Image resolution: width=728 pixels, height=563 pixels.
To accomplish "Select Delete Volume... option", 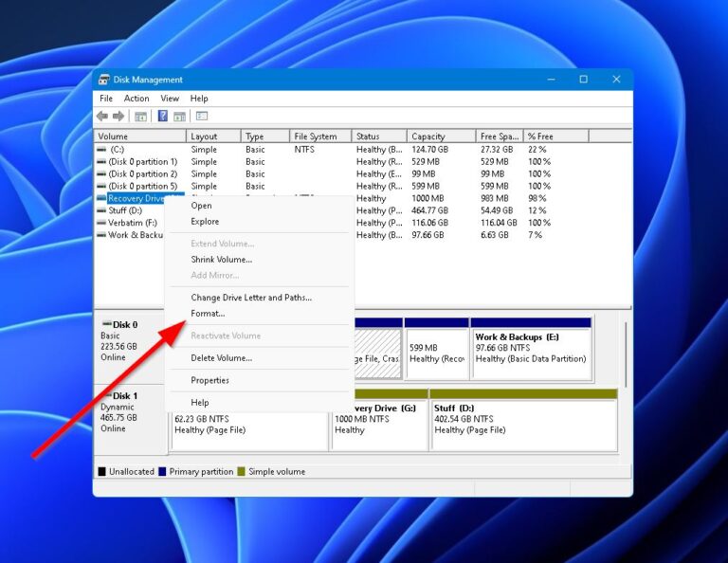I will click(x=222, y=358).
